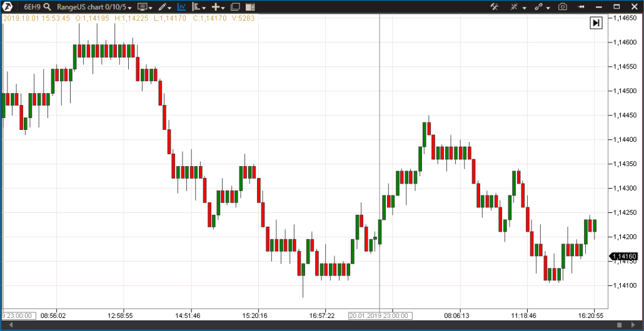Click the 6EH9 instrument name
The width and height of the screenshot is (644, 331).
pos(32,7)
